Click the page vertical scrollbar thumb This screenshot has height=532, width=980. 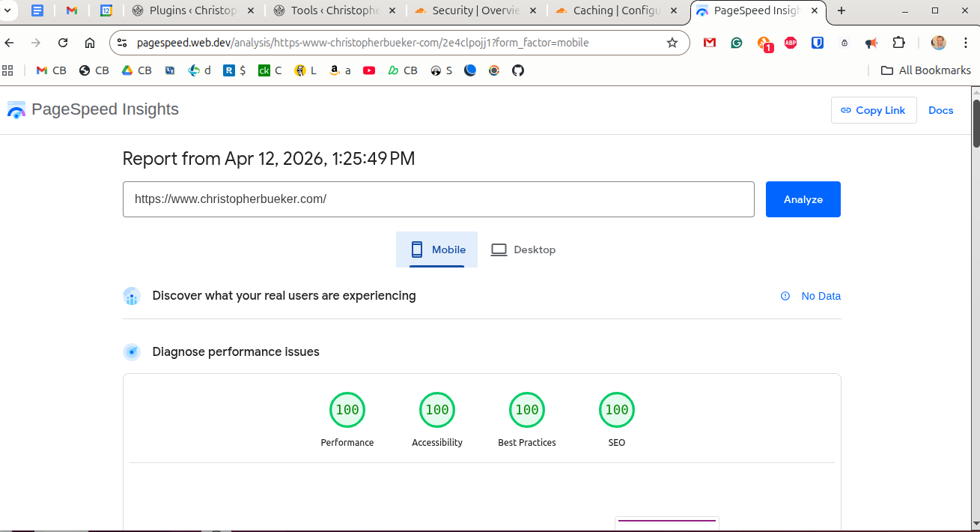coord(976,123)
